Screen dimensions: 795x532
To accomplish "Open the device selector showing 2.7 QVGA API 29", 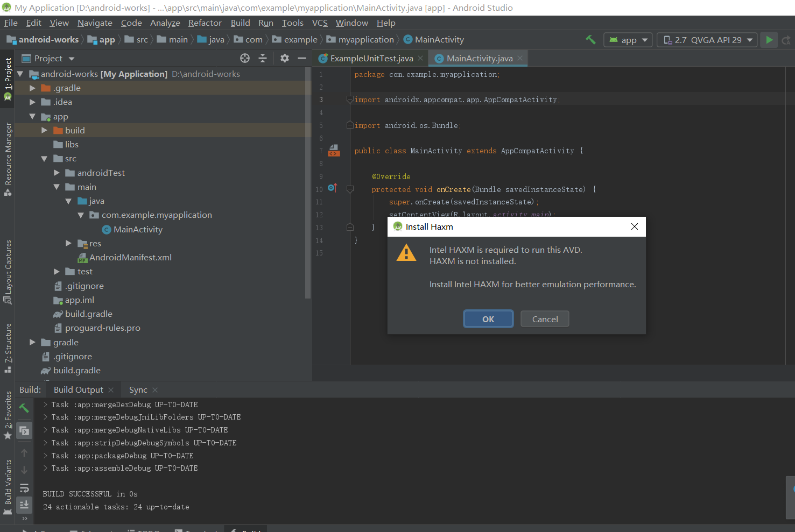I will pyautogui.click(x=707, y=39).
